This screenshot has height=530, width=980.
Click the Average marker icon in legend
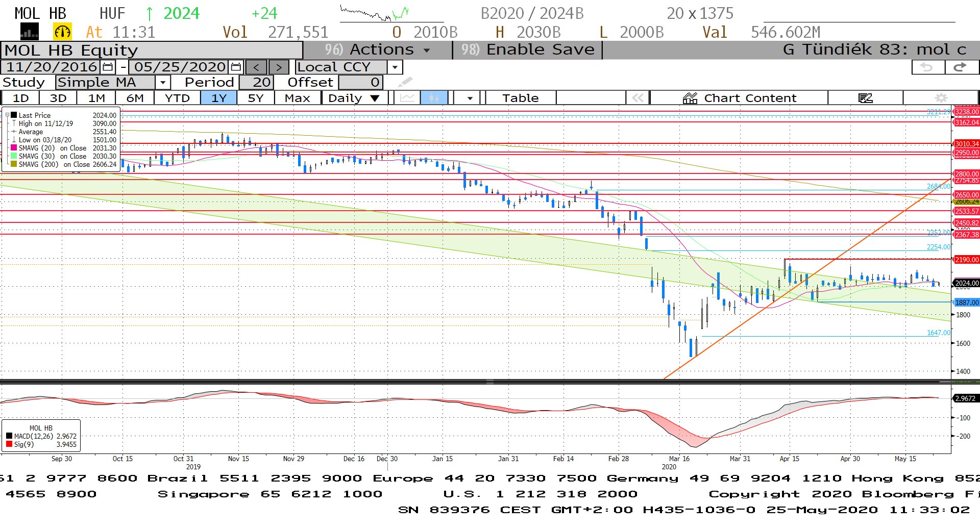click(x=14, y=132)
